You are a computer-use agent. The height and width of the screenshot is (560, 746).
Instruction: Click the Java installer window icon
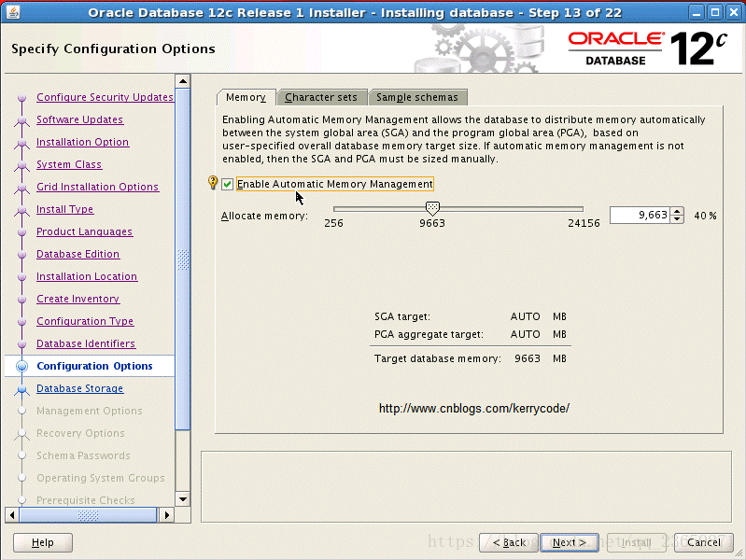(13, 12)
